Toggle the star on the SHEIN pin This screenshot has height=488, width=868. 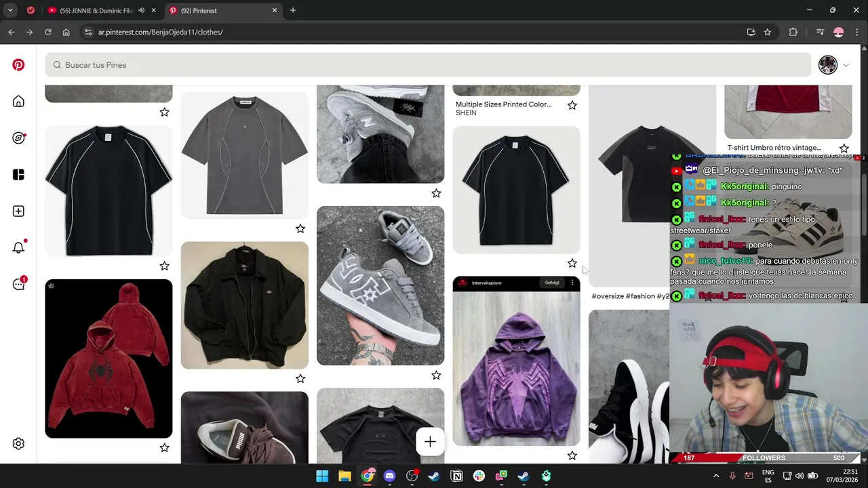pos(572,105)
